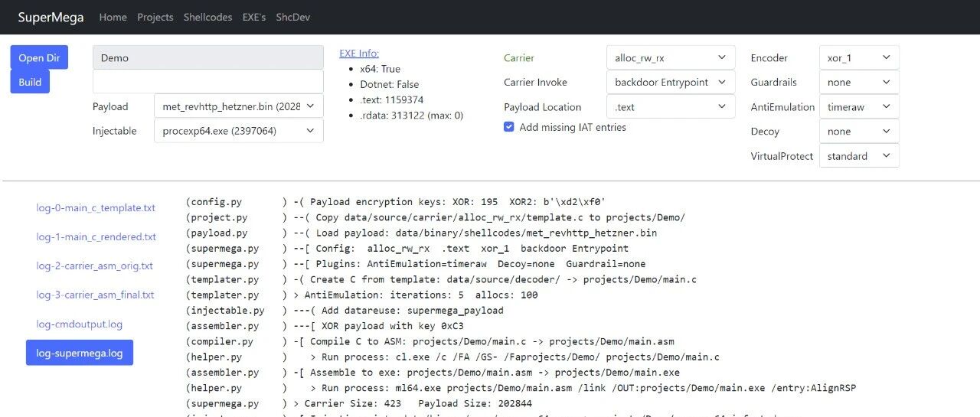Image resolution: width=980 pixels, height=417 pixels.
Task: Open the Injectable procexp64.exe dropdown
Action: click(x=239, y=131)
